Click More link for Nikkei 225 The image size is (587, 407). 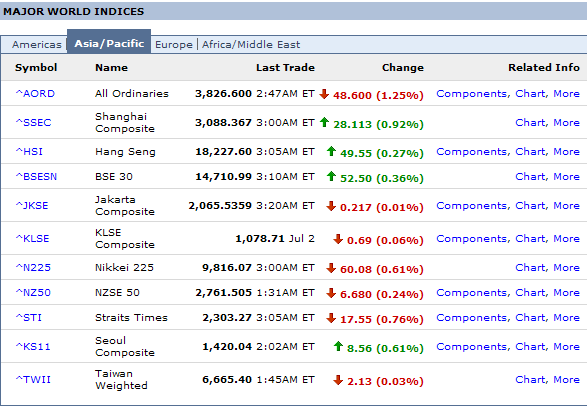(x=566, y=268)
